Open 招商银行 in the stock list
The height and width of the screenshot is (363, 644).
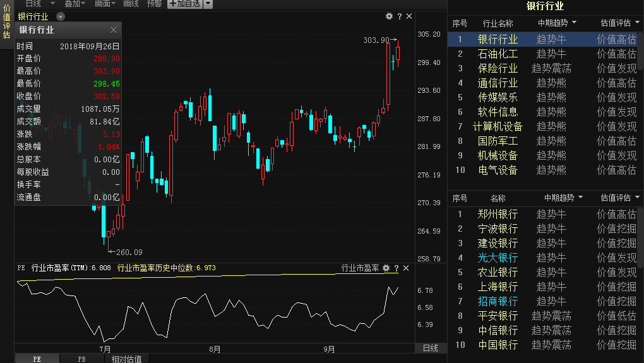pyautogui.click(x=498, y=301)
